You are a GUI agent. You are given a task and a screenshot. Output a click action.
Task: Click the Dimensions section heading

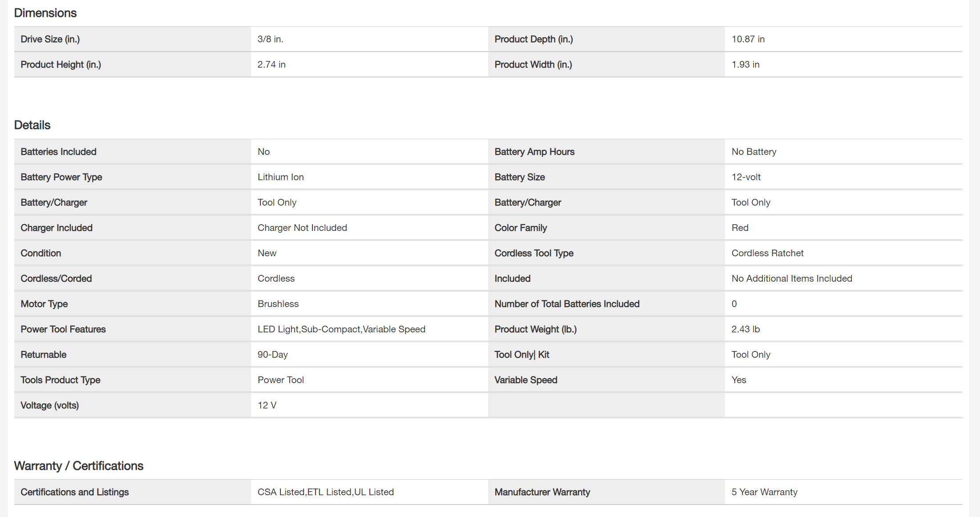tap(45, 13)
